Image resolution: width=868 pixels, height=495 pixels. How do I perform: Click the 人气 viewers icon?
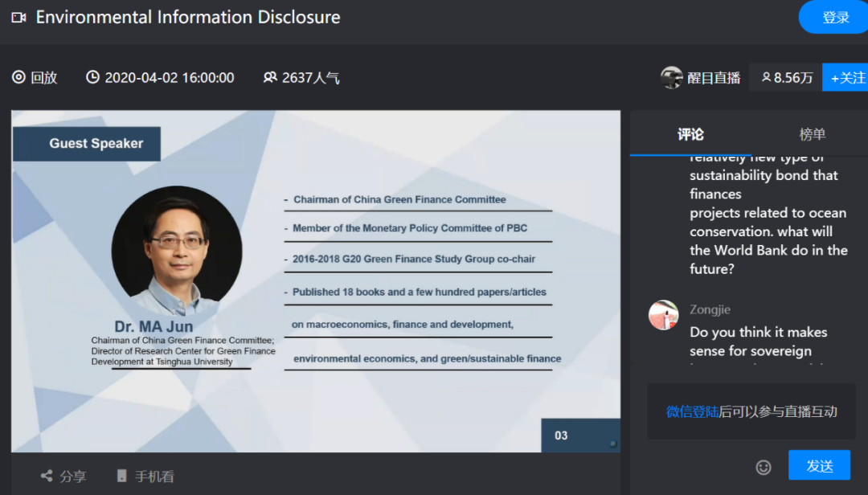click(x=270, y=77)
